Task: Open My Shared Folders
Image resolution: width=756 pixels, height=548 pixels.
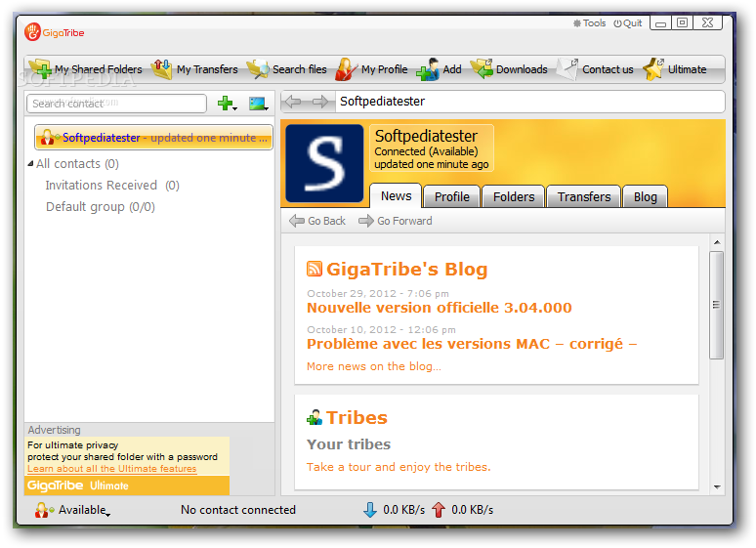Action: tap(86, 69)
